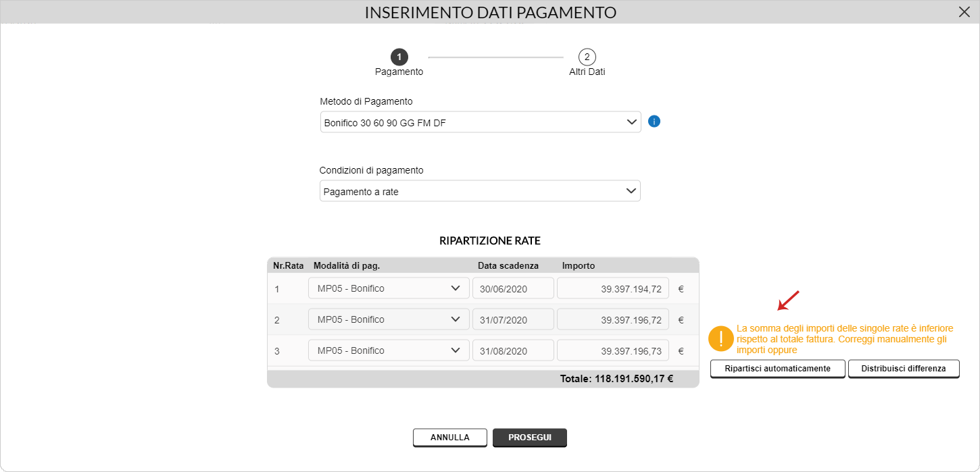Image resolution: width=980 pixels, height=472 pixels.
Task: Open the Metodo di Pagamento dropdown
Action: (x=480, y=122)
